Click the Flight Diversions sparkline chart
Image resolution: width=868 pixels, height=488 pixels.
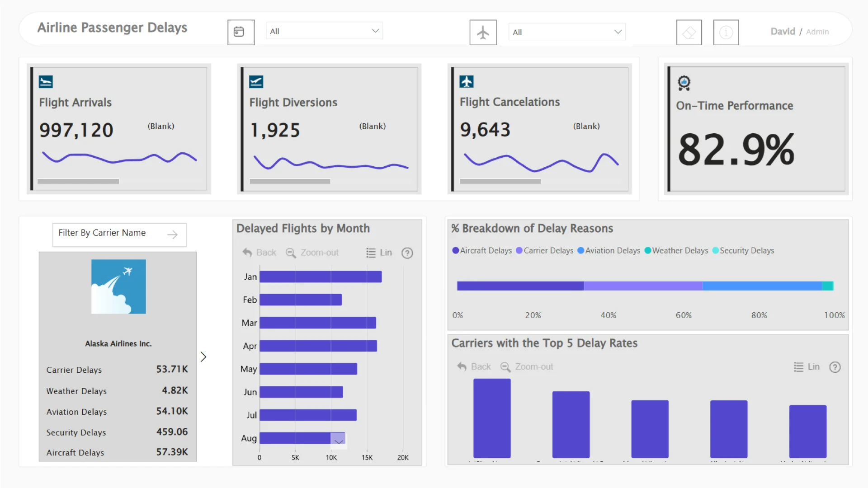pyautogui.click(x=331, y=163)
